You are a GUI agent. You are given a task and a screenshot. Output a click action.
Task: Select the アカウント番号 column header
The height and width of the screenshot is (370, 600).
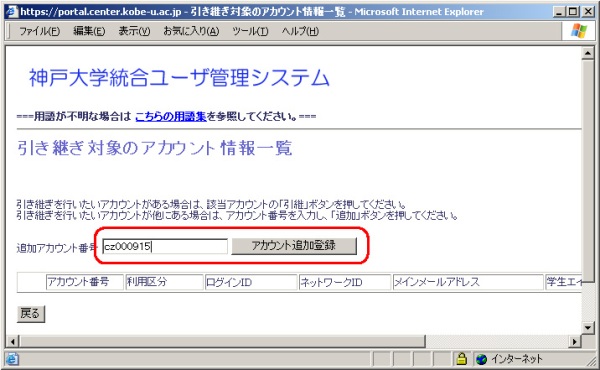pos(85,282)
